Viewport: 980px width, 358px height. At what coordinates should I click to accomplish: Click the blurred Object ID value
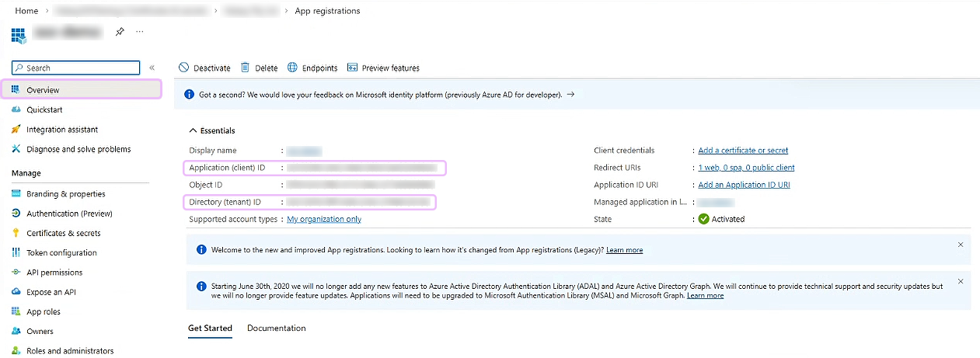point(360,185)
